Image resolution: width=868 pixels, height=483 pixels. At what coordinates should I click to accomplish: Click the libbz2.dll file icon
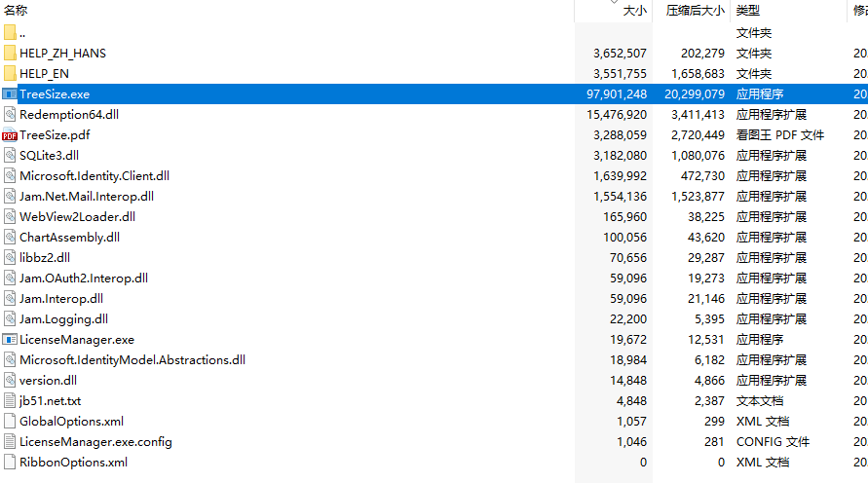pyautogui.click(x=10, y=258)
